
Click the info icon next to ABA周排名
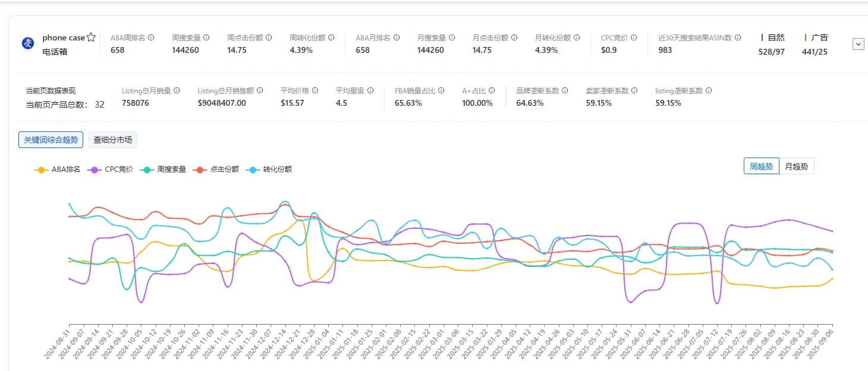tap(151, 37)
